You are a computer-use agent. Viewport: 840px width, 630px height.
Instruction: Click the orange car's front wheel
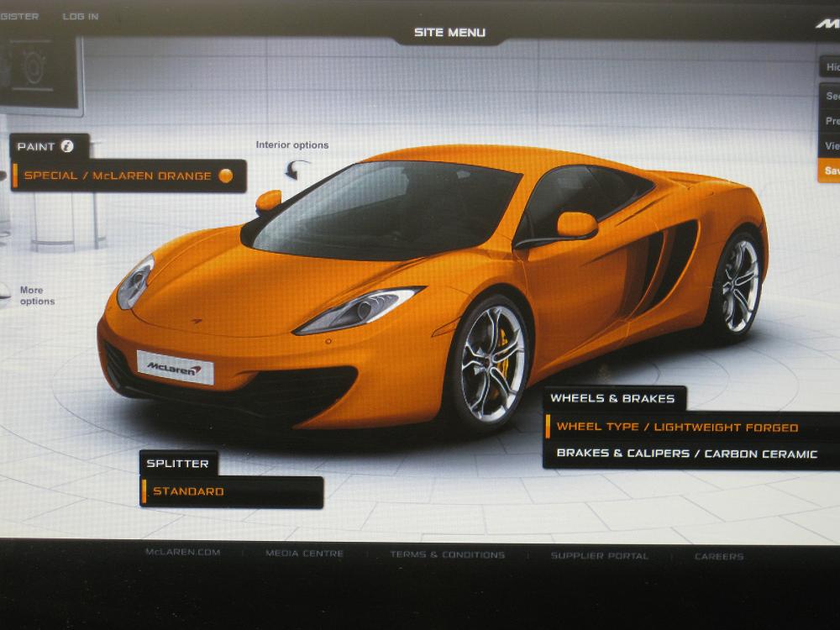coord(491,363)
